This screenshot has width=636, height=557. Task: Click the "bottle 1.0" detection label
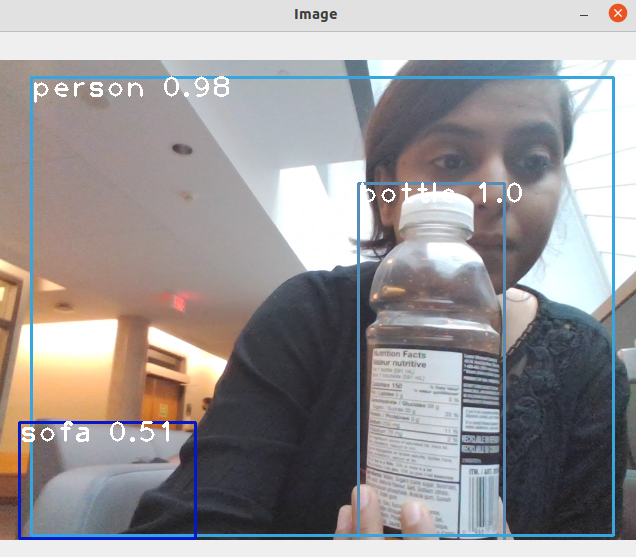tap(442, 193)
